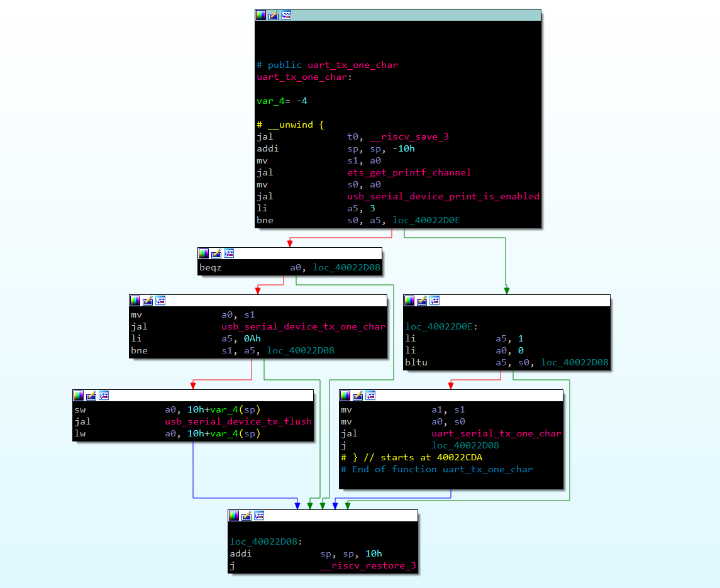Click the pencil icon on the usb_serial_device_tx_one_char node
The width and height of the screenshot is (720, 588).
[148, 301]
